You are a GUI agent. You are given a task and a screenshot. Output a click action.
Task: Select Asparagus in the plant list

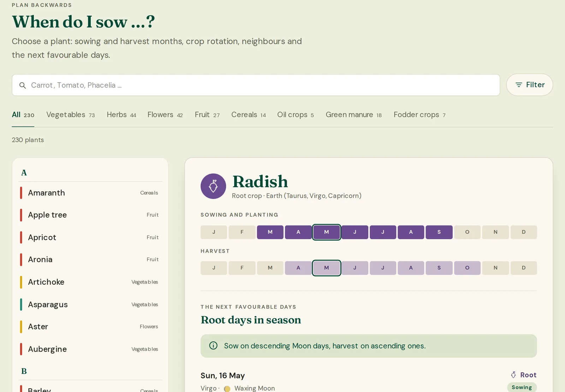click(x=90, y=304)
